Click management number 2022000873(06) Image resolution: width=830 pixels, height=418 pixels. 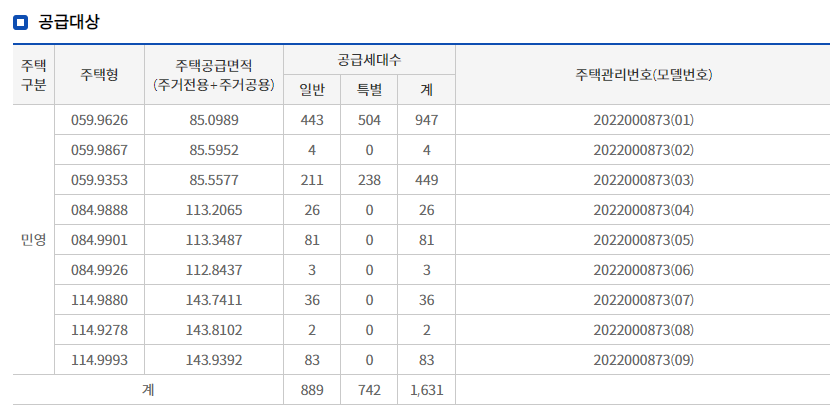(x=644, y=270)
